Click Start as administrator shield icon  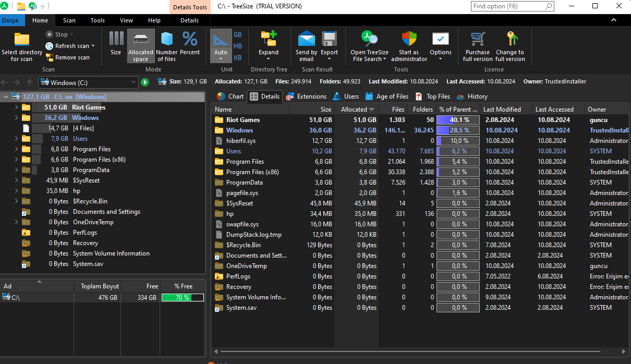409,39
